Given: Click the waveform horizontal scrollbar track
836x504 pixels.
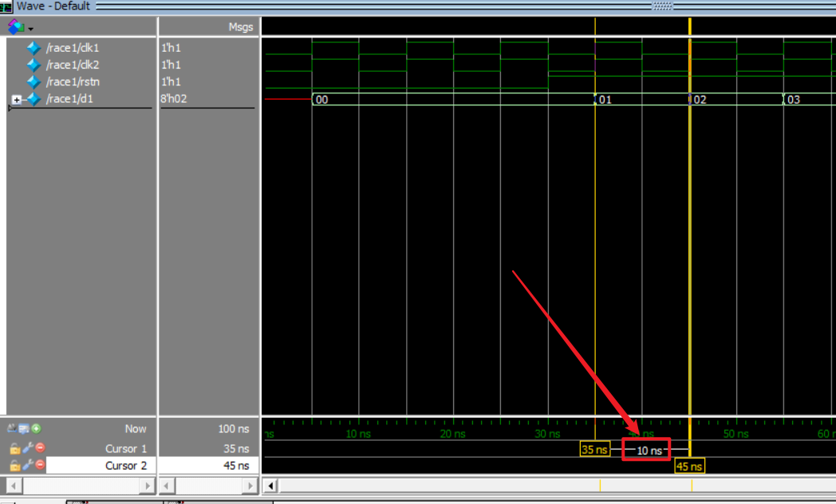Looking at the screenshot, I should pyautogui.click(x=557, y=486).
